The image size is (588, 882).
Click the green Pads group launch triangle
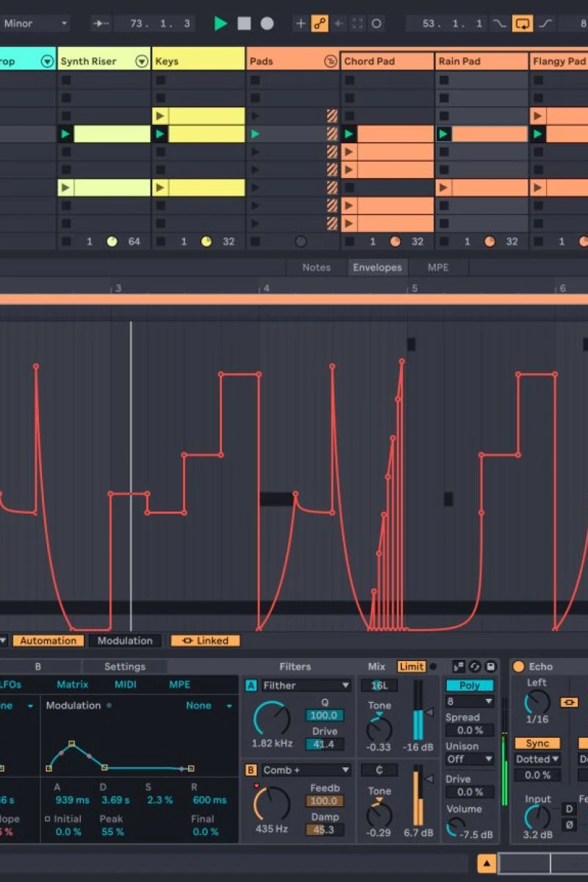[255, 134]
